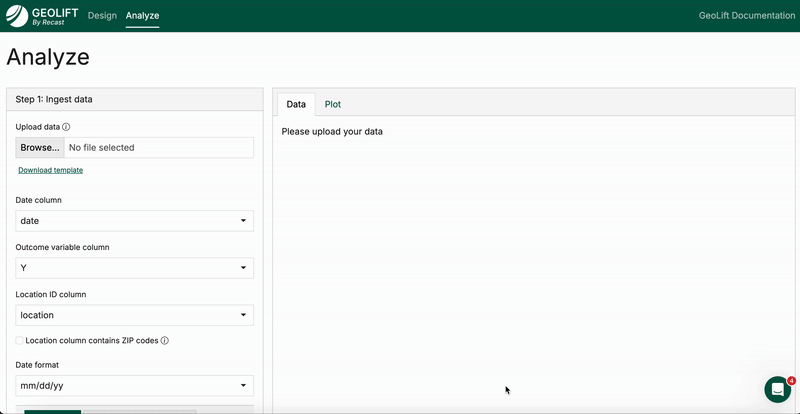This screenshot has height=414, width=800.
Task: Open the GeoLift Documentation link
Action: [745, 16]
